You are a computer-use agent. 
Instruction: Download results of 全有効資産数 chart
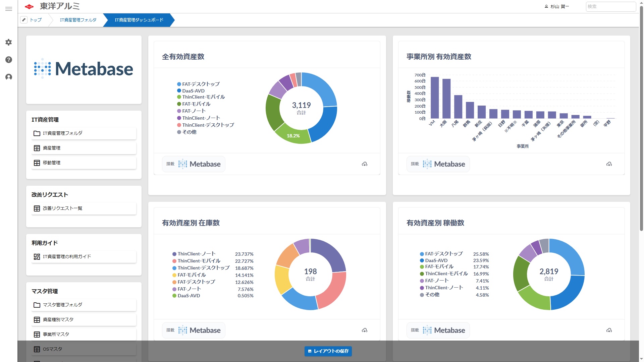click(x=365, y=164)
